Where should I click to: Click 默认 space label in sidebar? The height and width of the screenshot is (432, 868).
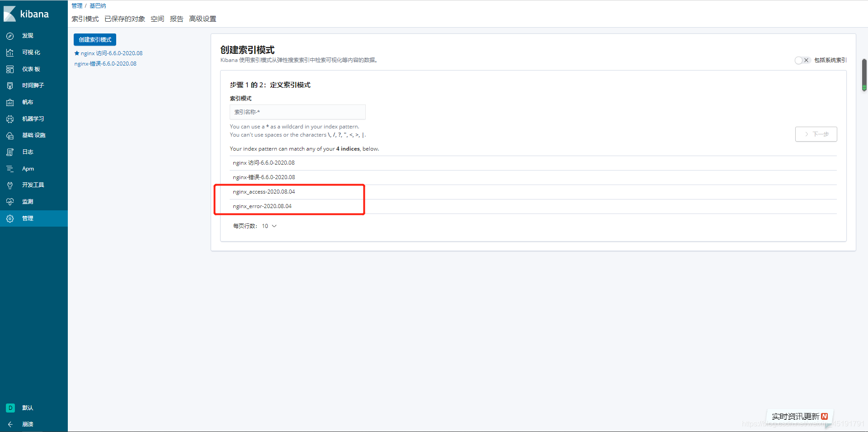tap(28, 408)
